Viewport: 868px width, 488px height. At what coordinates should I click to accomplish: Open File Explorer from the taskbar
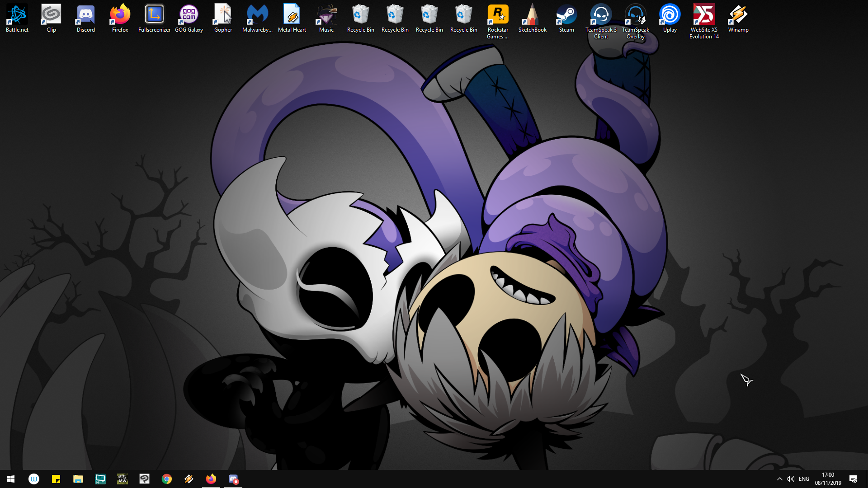click(x=78, y=479)
